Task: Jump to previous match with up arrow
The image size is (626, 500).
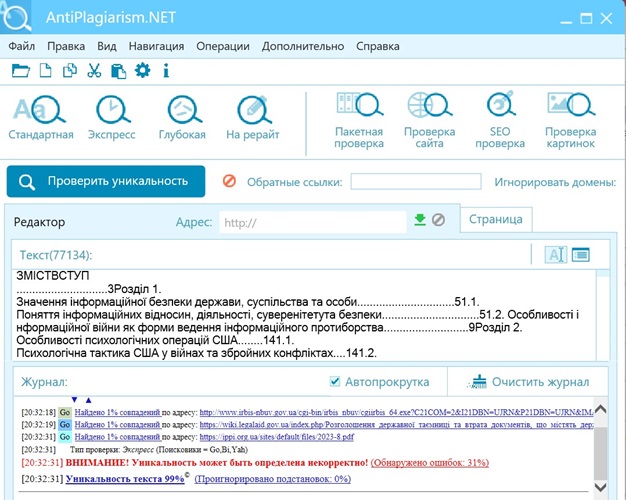Action: [89, 400]
